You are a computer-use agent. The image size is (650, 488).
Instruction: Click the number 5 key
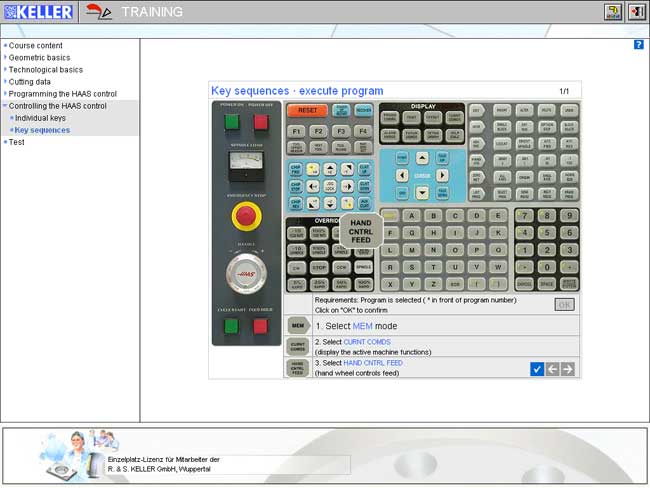[547, 233]
